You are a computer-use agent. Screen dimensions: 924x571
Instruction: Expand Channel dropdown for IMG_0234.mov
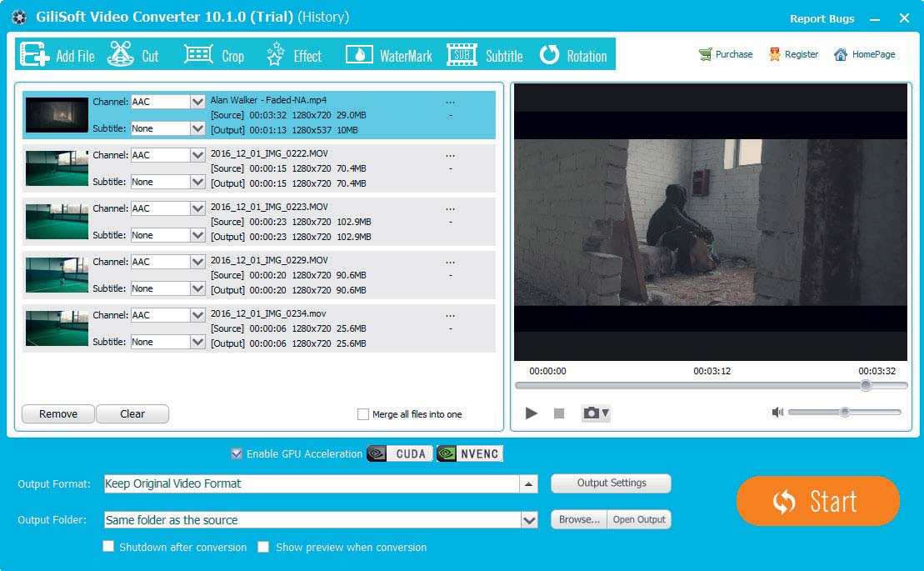[197, 314]
